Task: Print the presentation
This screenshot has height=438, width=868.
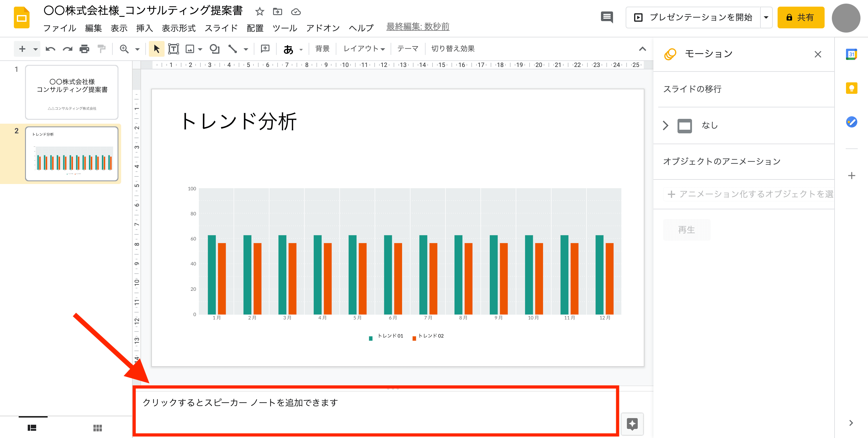Action: [x=84, y=49]
